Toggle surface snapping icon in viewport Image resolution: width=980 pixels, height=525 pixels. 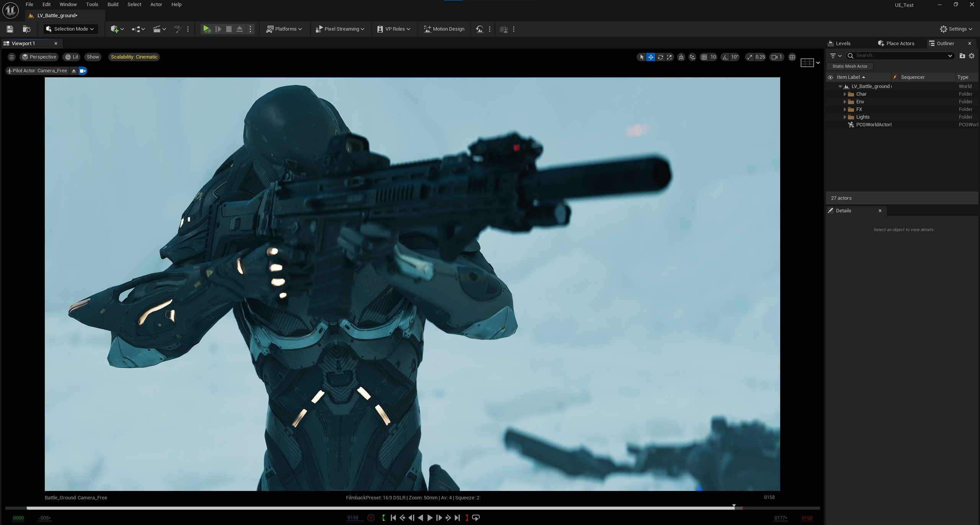point(692,57)
